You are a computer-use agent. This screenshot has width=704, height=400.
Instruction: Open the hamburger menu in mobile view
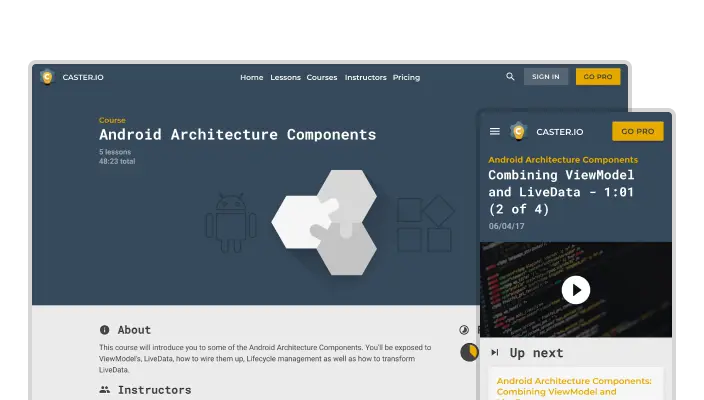(494, 131)
